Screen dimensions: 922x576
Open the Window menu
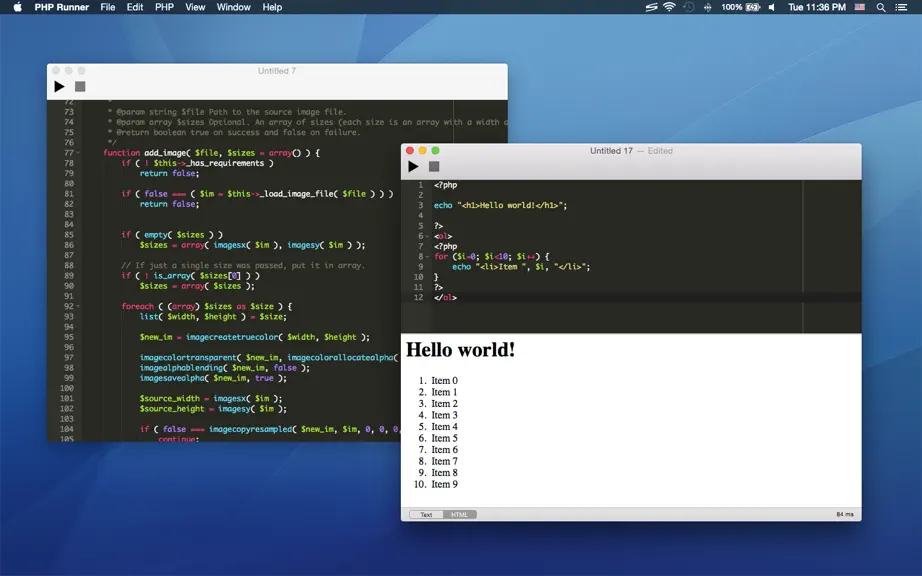233,7
